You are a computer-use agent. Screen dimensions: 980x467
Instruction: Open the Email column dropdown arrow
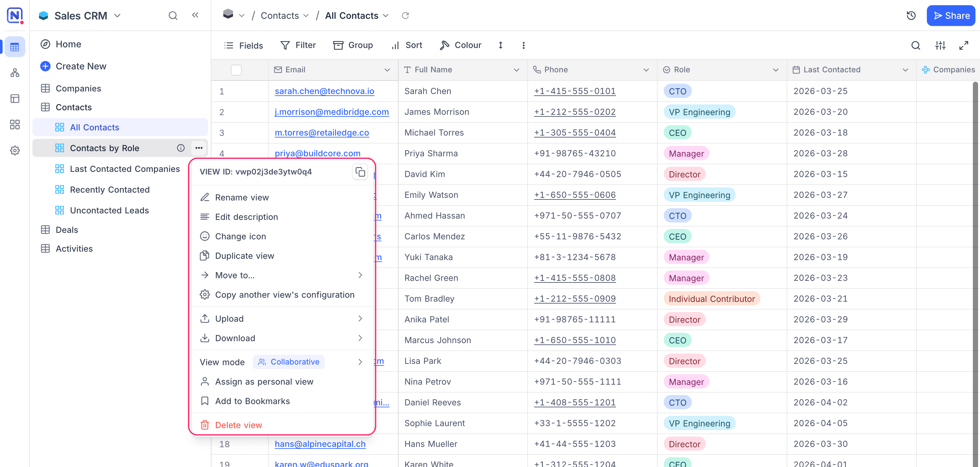click(387, 70)
